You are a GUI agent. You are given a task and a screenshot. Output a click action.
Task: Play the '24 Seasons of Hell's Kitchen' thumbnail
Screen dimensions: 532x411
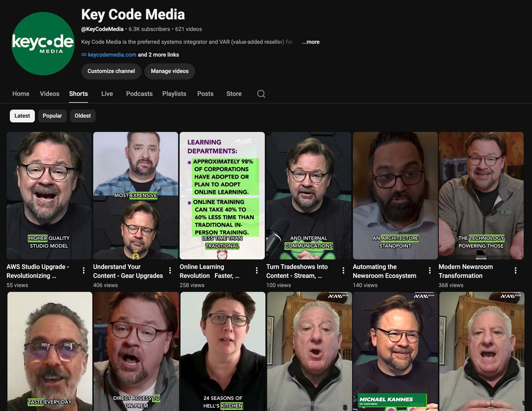pos(223,351)
